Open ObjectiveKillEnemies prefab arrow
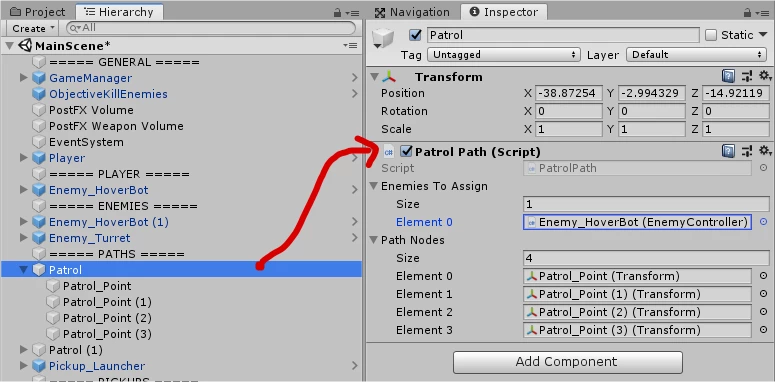The image size is (775, 382). [354, 93]
